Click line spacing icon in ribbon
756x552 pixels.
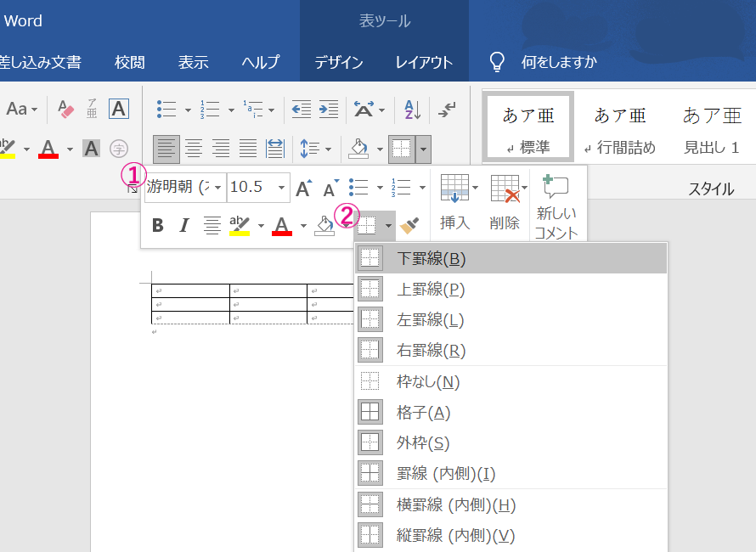[x=310, y=149]
